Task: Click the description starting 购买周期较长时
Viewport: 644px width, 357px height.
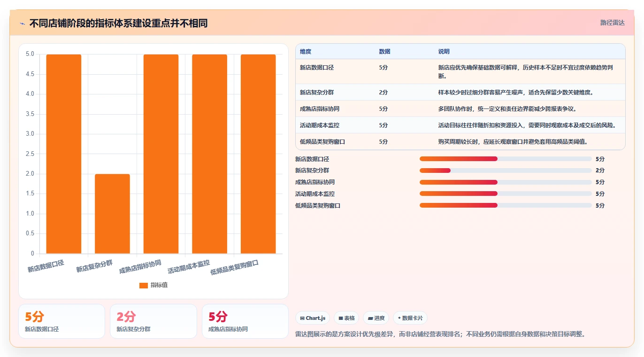Action: pyautogui.click(x=513, y=142)
